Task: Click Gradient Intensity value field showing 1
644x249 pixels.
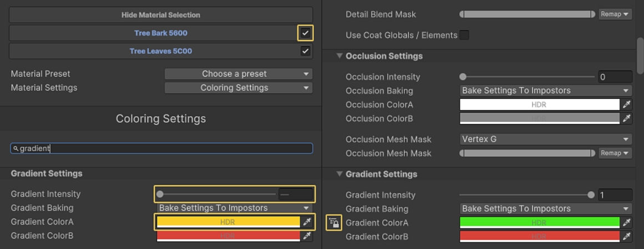Action: pos(615,195)
